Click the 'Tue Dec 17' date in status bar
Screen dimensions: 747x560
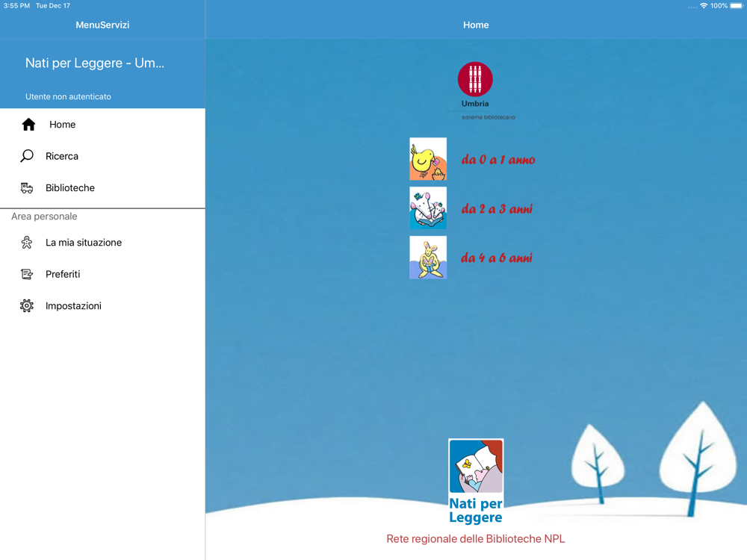(x=53, y=6)
